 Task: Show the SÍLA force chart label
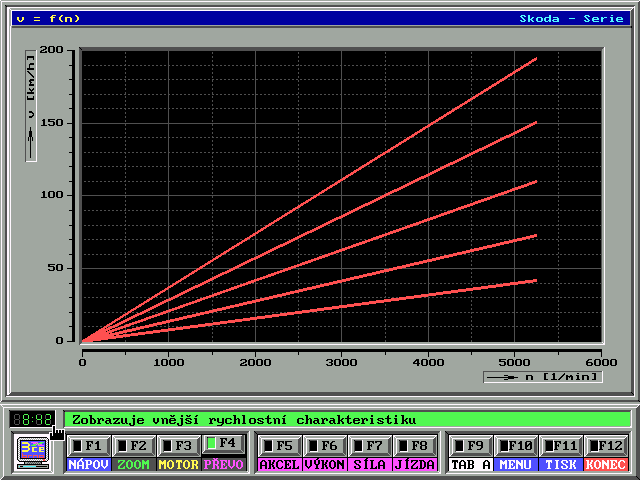369,464
